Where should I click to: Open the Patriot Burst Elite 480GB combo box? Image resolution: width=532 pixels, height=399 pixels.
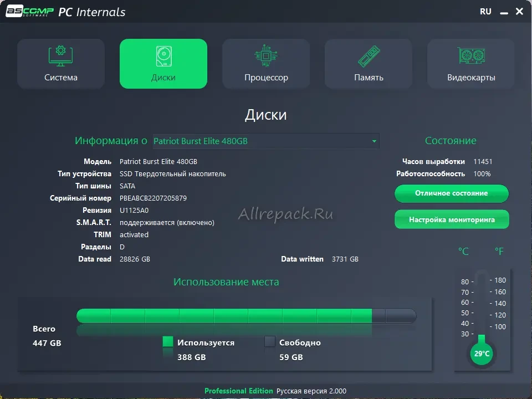(265, 141)
